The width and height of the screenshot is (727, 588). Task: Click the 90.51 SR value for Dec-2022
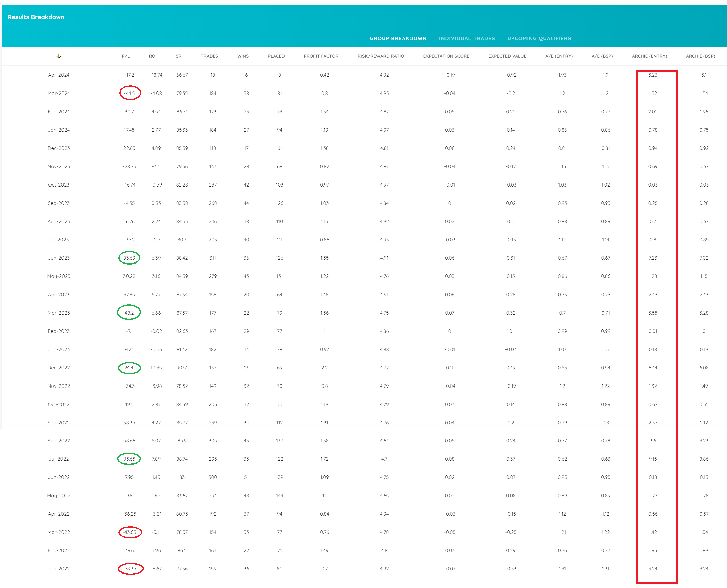(x=182, y=368)
